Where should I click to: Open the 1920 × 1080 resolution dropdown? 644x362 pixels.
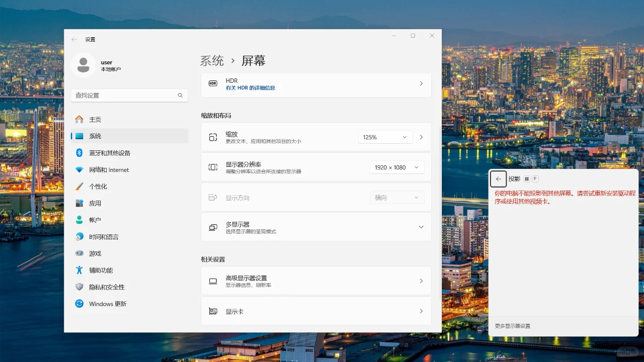(396, 167)
